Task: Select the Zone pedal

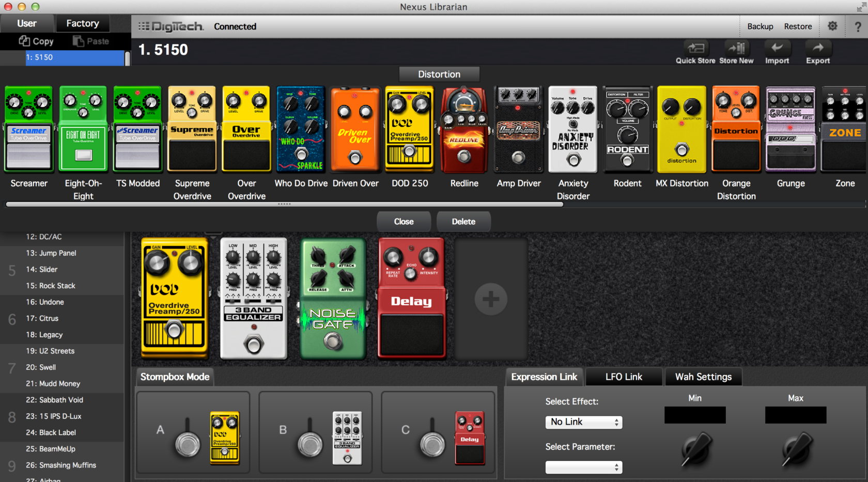Action: click(x=844, y=129)
